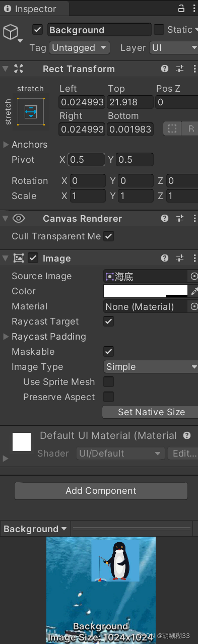Select the Inspector tab
Image resolution: width=198 pixels, height=644 pixels.
(x=30, y=9)
